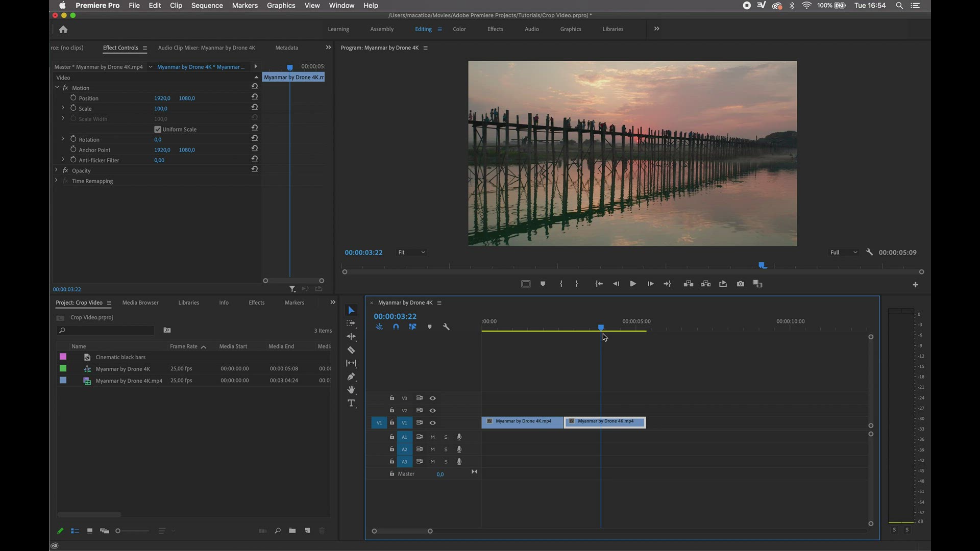
Task: Drag the program monitor fit dropdown
Action: [x=410, y=252]
